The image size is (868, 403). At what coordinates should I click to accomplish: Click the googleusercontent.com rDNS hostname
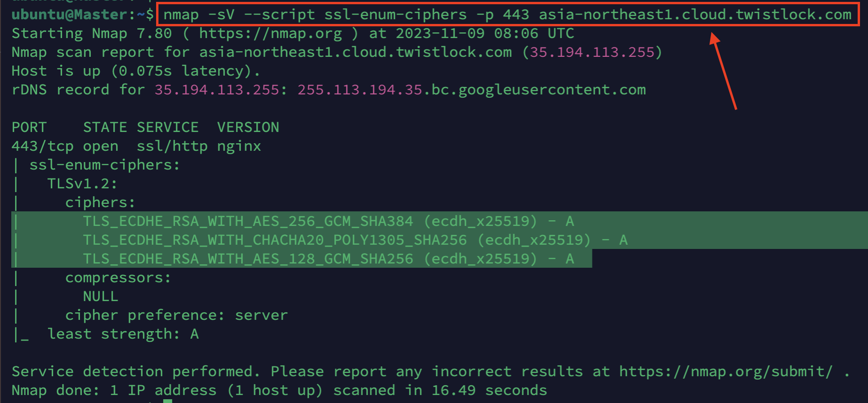471,90
